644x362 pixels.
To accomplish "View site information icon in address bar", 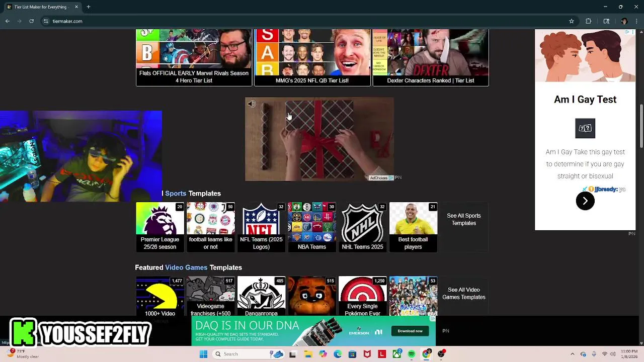I will point(46,21).
